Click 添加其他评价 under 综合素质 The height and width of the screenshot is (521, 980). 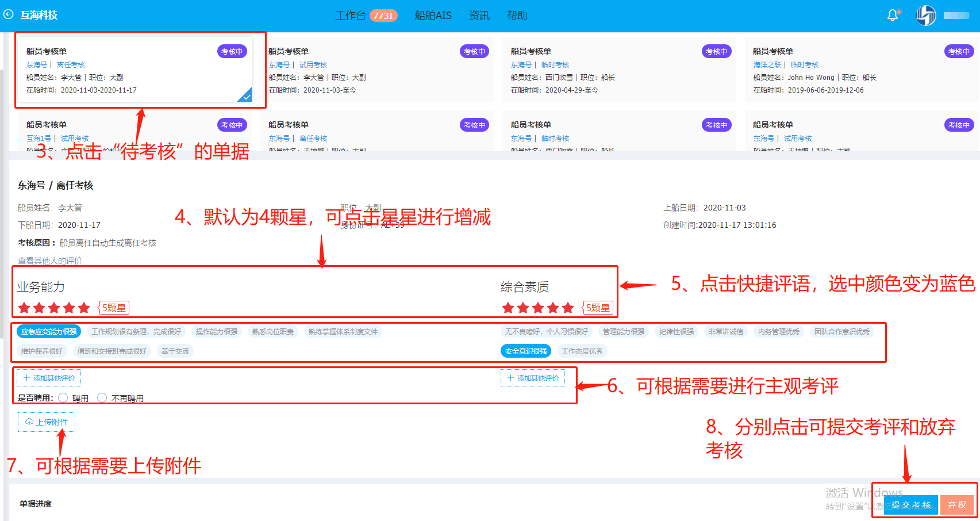coord(533,378)
